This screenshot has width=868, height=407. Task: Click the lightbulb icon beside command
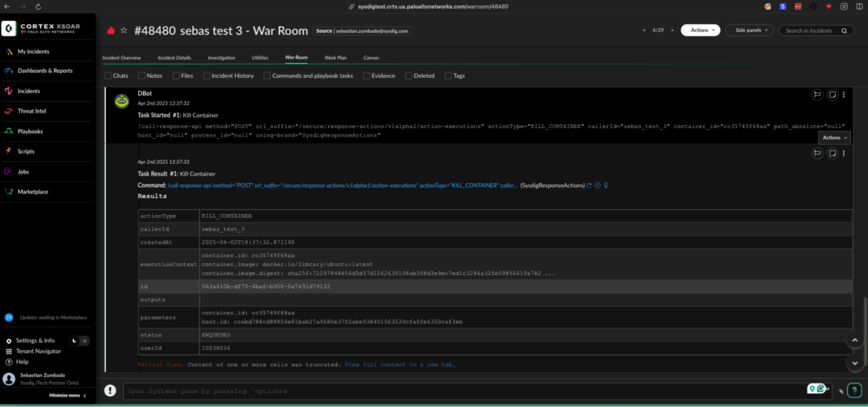click(x=606, y=186)
